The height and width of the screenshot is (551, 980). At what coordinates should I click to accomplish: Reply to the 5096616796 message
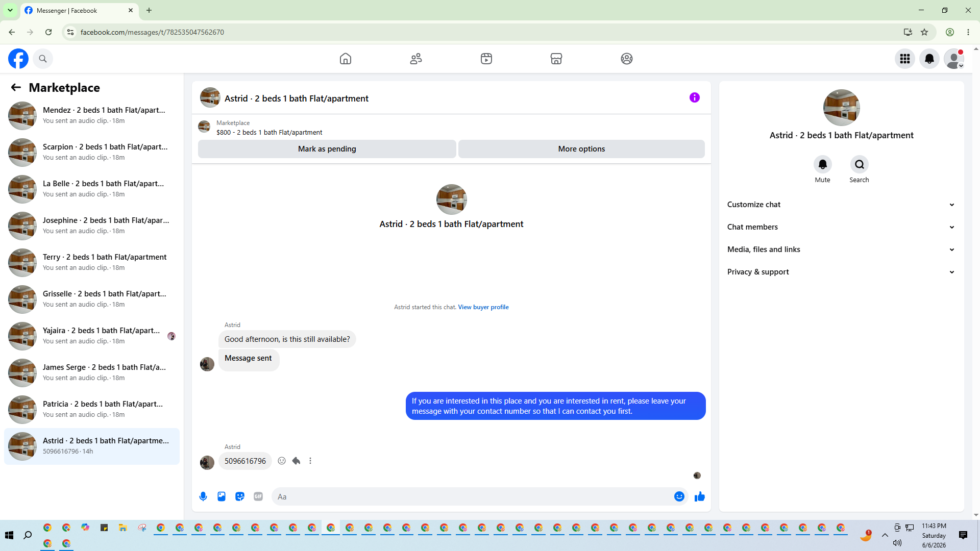coord(296,461)
